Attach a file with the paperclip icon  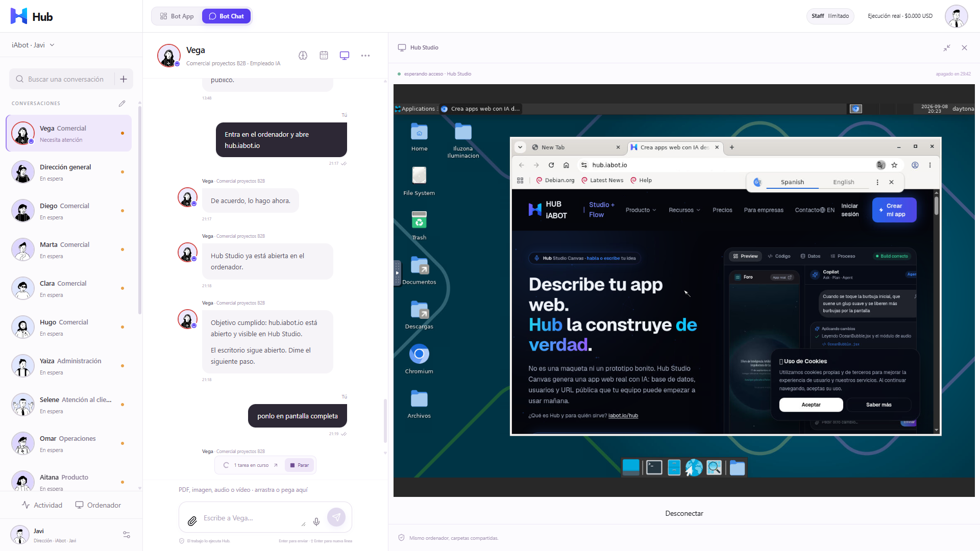click(x=192, y=521)
